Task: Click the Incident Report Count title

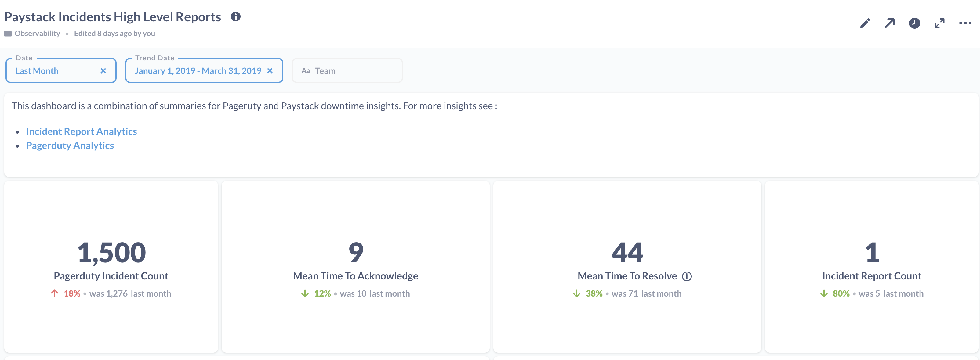Action: pyautogui.click(x=872, y=276)
